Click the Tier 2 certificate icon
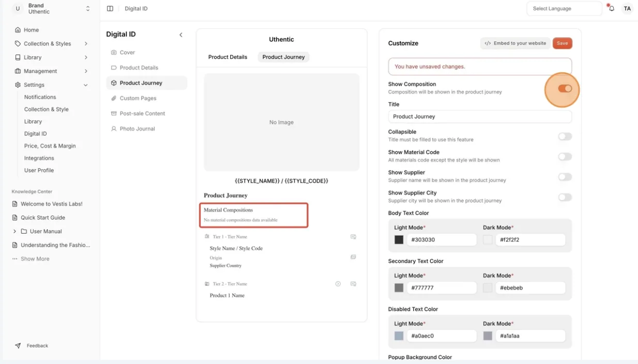The width and height of the screenshot is (638, 364). coord(353,284)
